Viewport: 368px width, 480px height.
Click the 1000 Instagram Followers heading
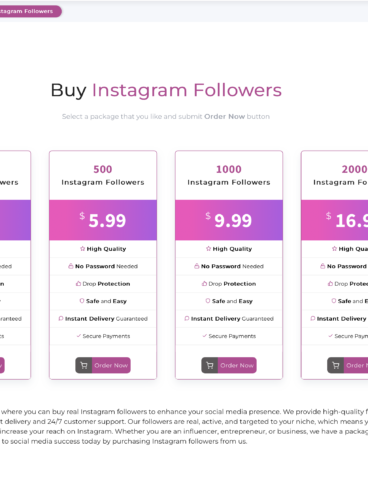point(229,175)
